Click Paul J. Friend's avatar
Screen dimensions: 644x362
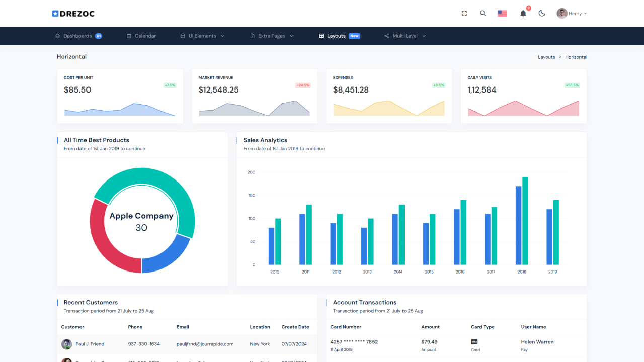(66, 344)
